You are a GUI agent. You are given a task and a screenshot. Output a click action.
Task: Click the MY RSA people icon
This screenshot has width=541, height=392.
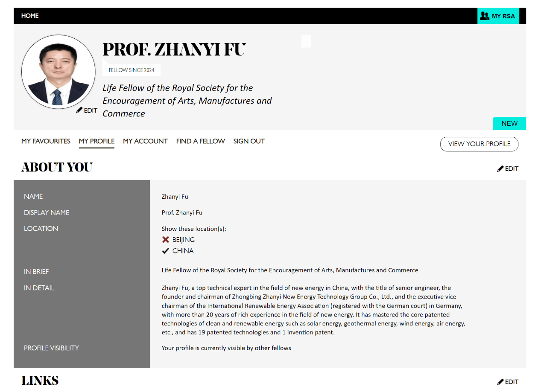point(484,16)
